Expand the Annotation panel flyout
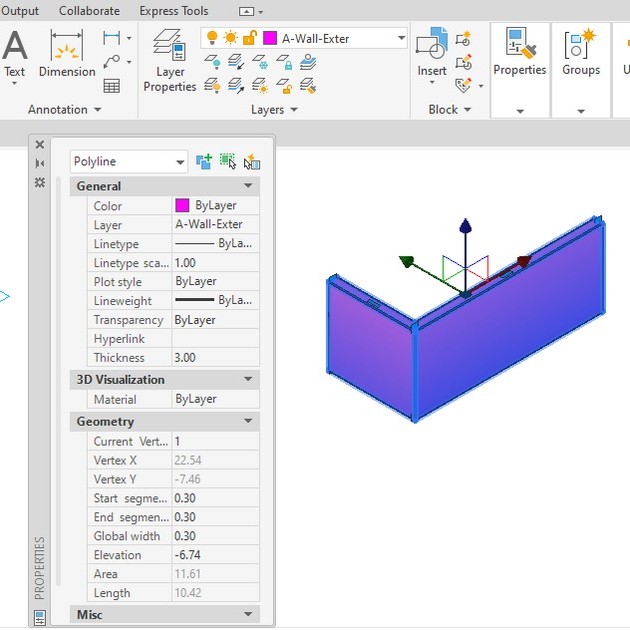Image resolution: width=630 pixels, height=630 pixels. (x=64, y=109)
